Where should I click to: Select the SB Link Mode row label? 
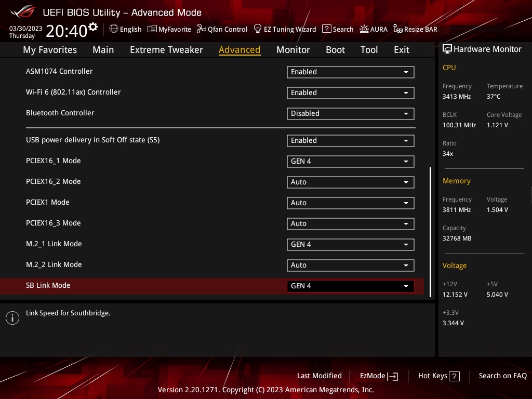pyautogui.click(x=48, y=285)
